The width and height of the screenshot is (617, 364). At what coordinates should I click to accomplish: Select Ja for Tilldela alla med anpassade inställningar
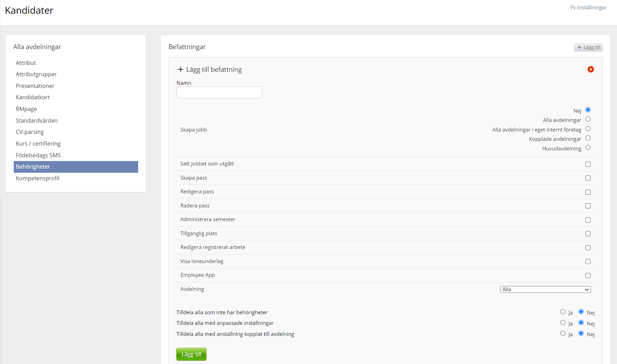pos(563,323)
